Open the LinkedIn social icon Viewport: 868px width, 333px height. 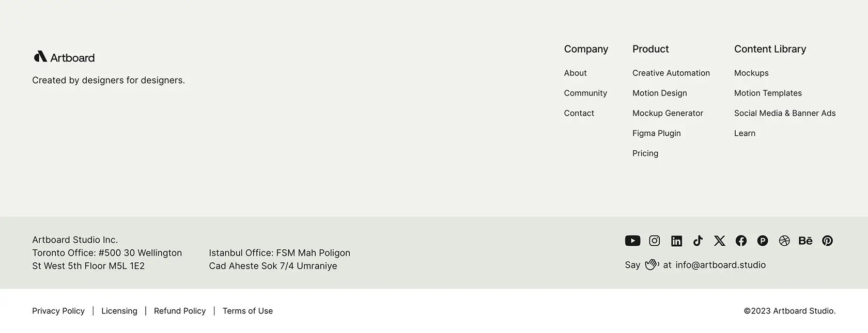point(676,241)
